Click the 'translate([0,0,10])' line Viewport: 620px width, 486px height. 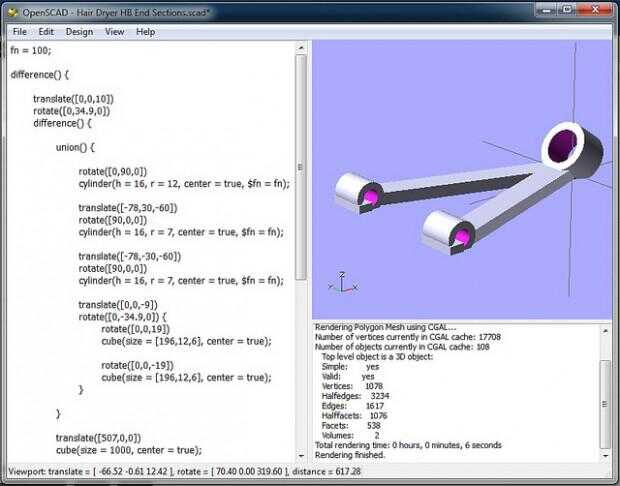74,99
